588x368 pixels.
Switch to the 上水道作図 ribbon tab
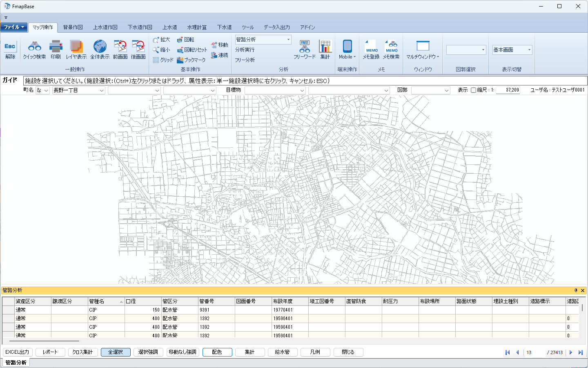(105, 27)
